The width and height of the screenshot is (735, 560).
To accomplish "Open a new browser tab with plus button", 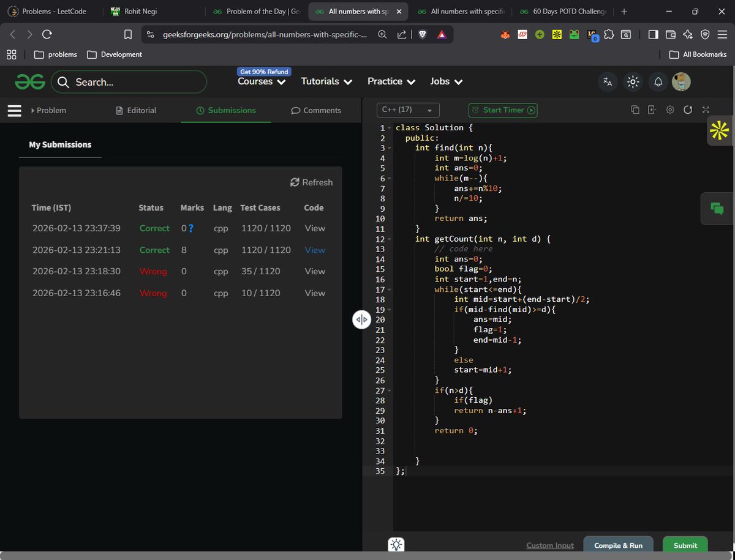I will click(624, 12).
